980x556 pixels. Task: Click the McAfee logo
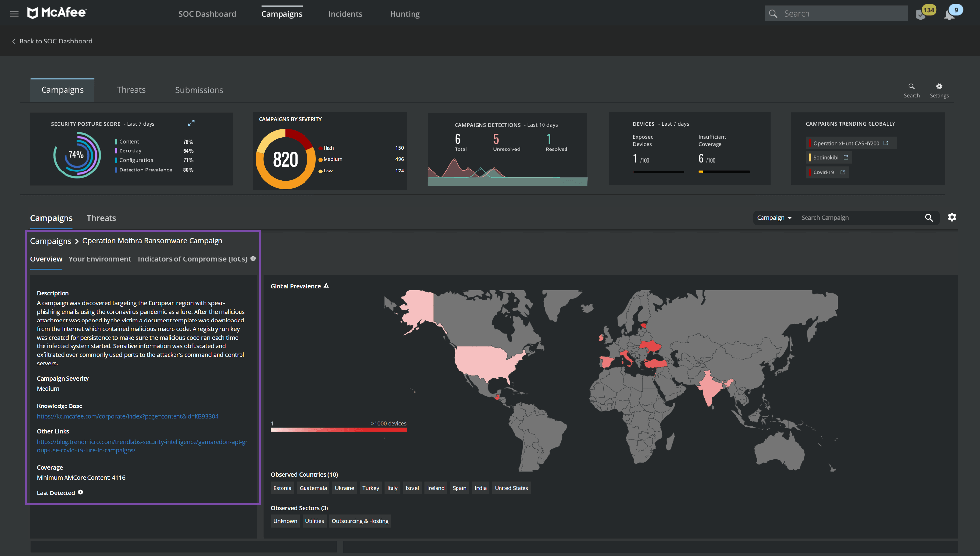tap(57, 13)
